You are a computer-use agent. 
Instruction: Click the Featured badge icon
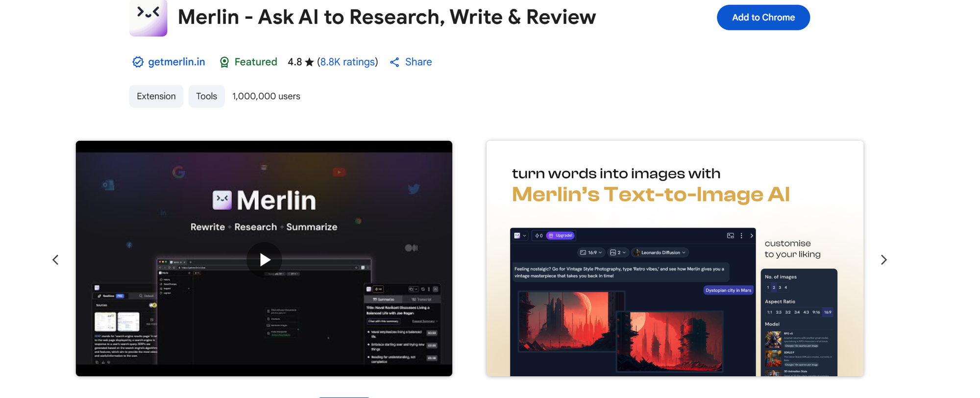[224, 62]
